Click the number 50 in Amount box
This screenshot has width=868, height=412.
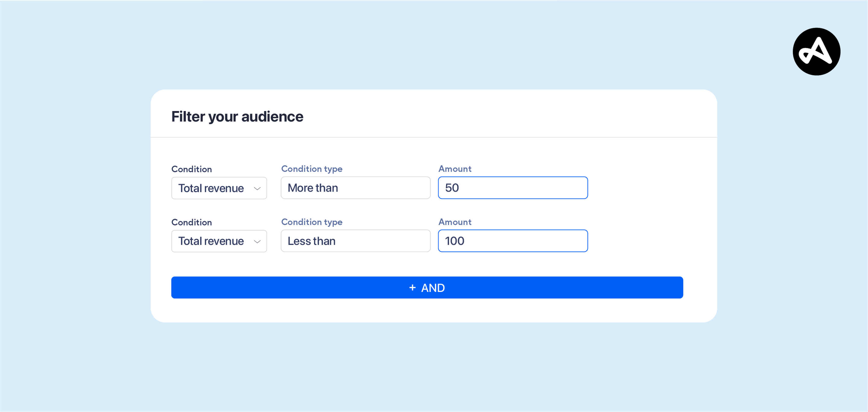tap(452, 188)
